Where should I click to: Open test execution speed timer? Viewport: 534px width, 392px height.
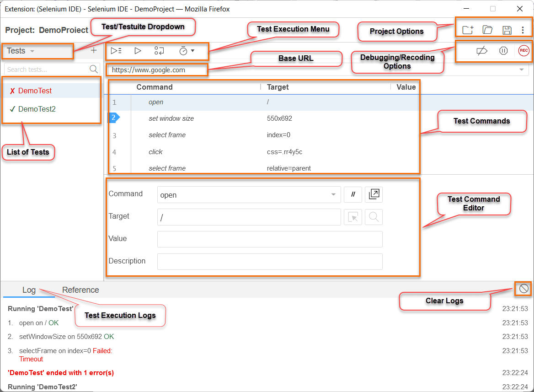coord(183,51)
